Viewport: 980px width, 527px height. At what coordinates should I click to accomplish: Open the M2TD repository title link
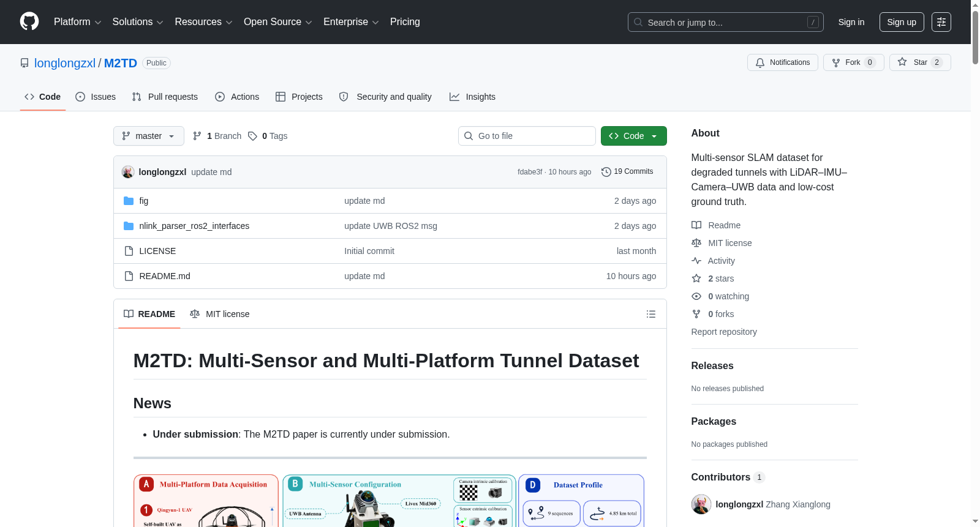(x=121, y=63)
